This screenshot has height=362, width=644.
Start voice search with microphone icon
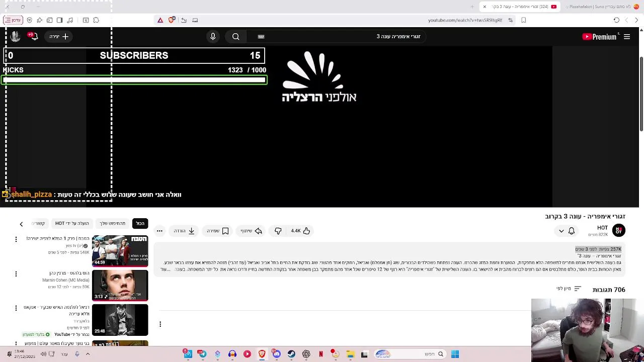coord(213,37)
